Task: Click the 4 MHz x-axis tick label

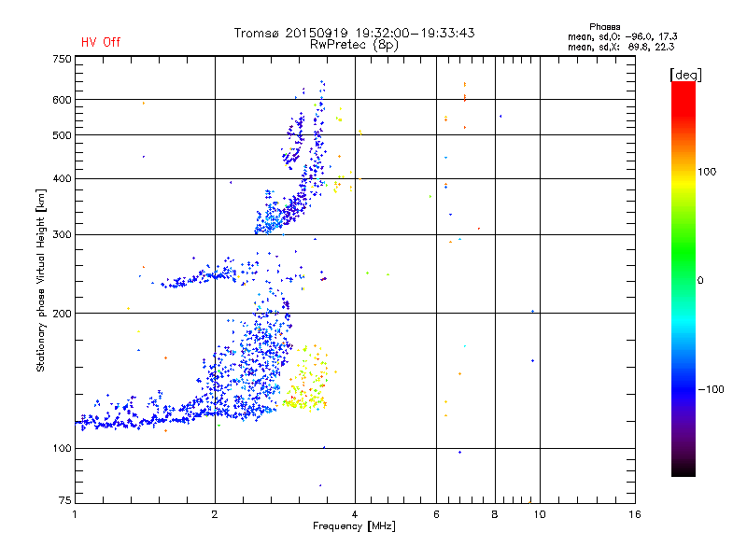Action: pyautogui.click(x=355, y=514)
